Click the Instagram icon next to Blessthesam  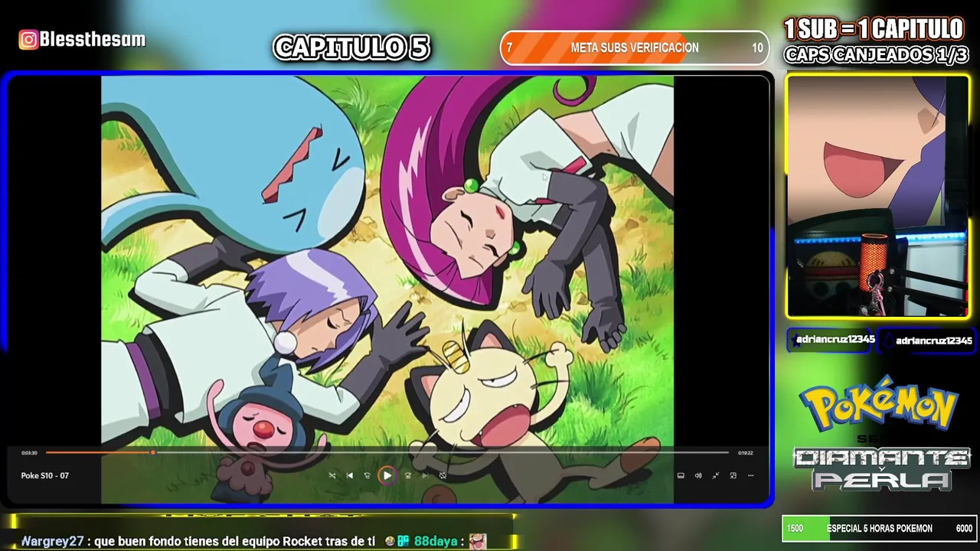point(28,40)
